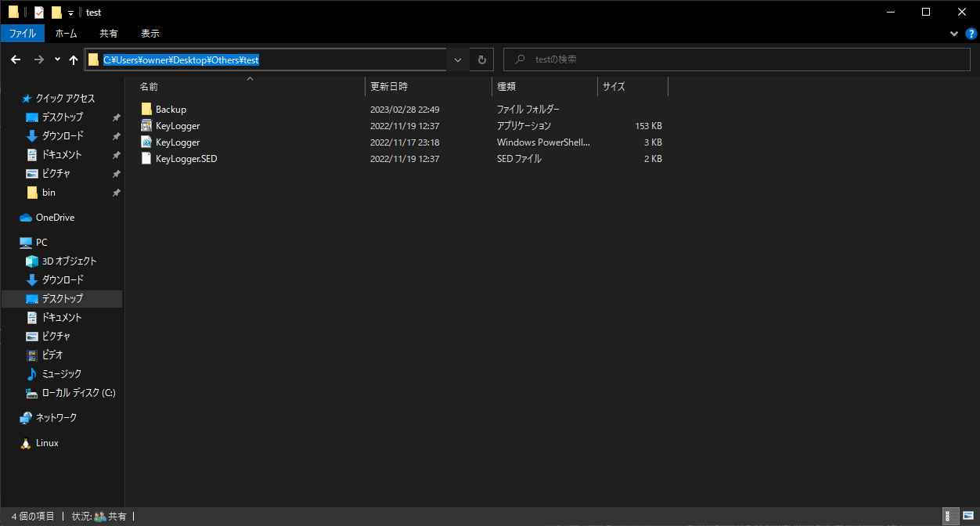Open the Backup folder
Viewport: 980px width, 526px height.
[171, 110]
